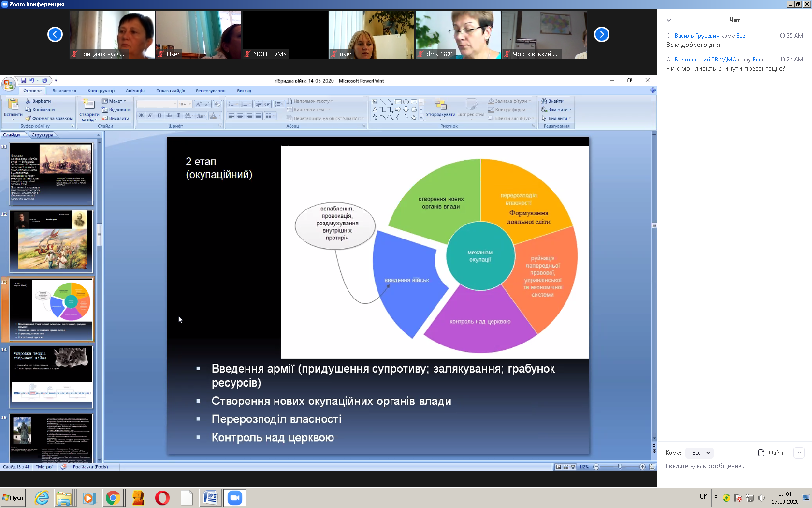The image size is (812, 508).
Task: Select slide 14 thumbnail
Action: (x=51, y=377)
